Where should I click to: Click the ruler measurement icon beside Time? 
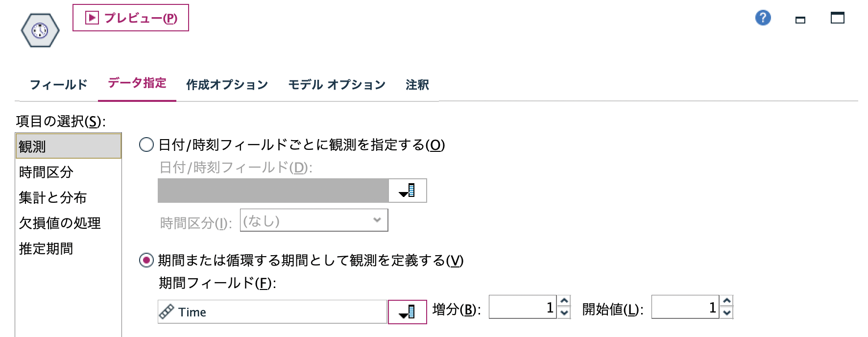(167, 312)
